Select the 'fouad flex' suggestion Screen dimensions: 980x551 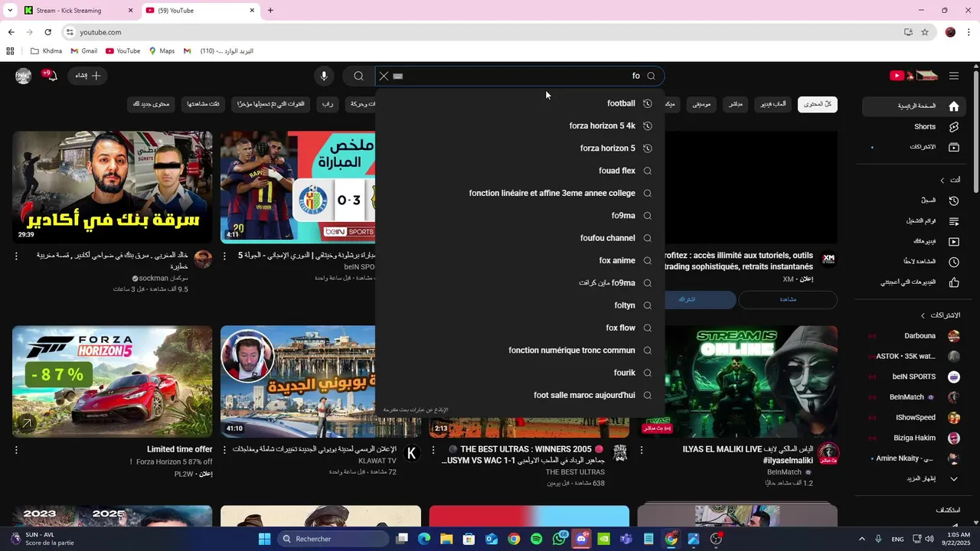(520, 171)
